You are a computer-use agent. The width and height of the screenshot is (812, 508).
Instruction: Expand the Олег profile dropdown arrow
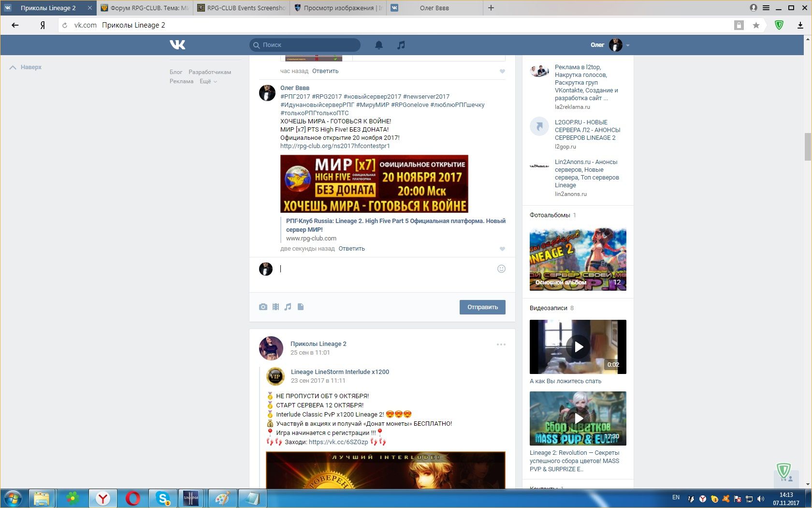[x=628, y=45]
